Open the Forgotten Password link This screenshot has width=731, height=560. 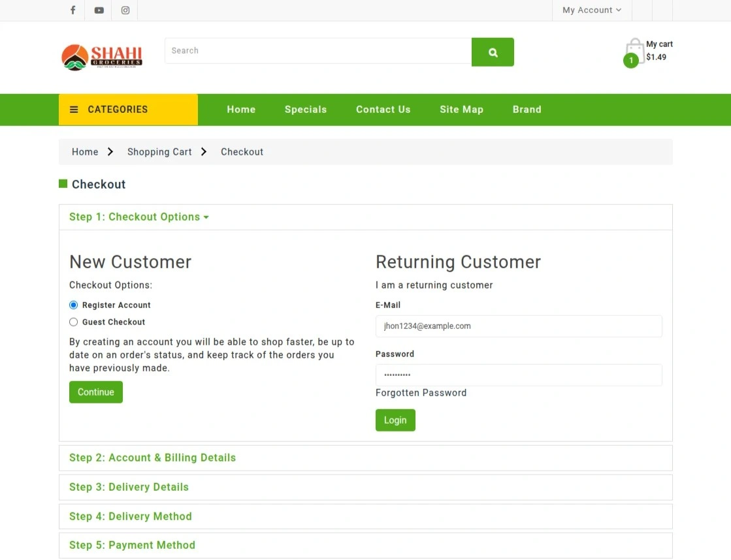coord(421,393)
